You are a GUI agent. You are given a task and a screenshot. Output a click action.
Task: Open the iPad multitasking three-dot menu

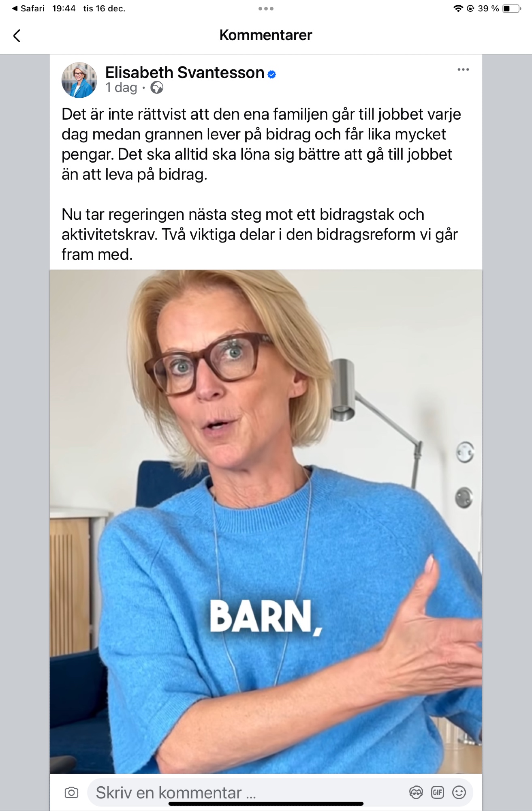coord(266,9)
